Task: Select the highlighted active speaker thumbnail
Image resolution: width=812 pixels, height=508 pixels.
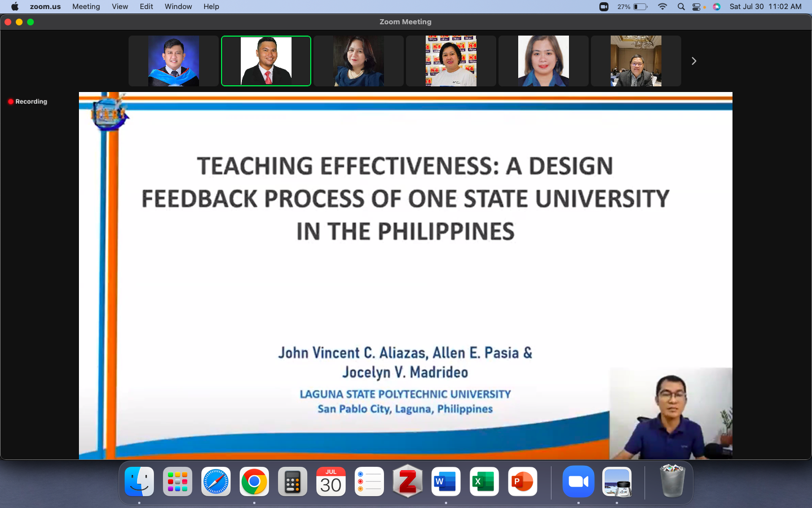Action: 266,61
